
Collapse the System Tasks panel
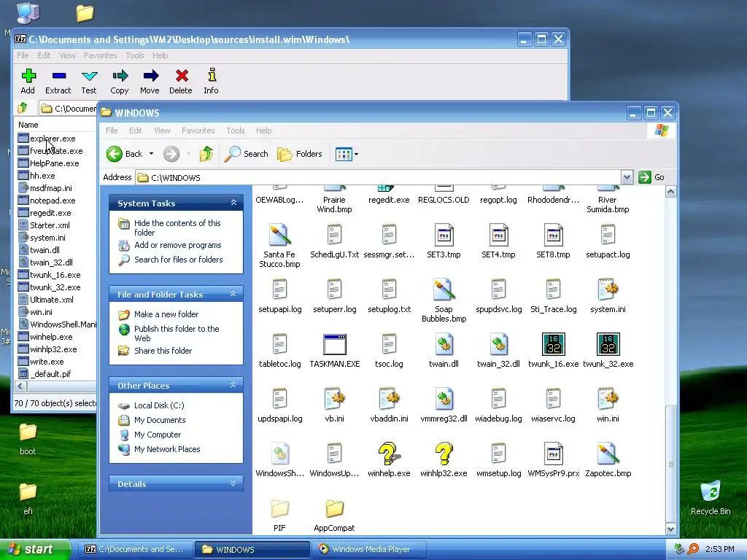pyautogui.click(x=233, y=203)
